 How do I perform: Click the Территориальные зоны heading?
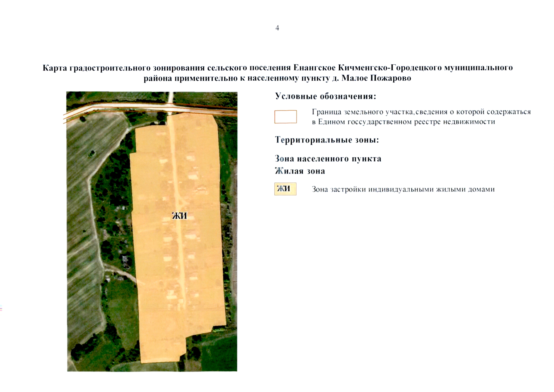pyautogui.click(x=327, y=140)
